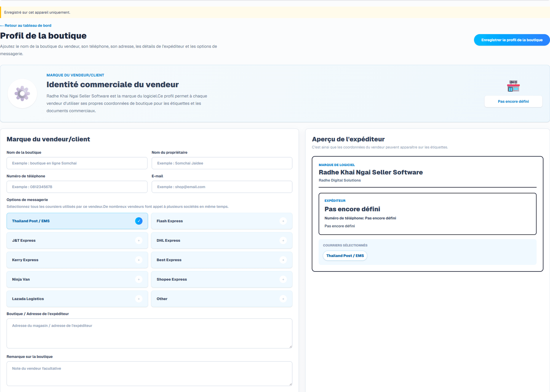Click 'Enregistré sur cet appareil uniquement.' notice

tap(37, 12)
